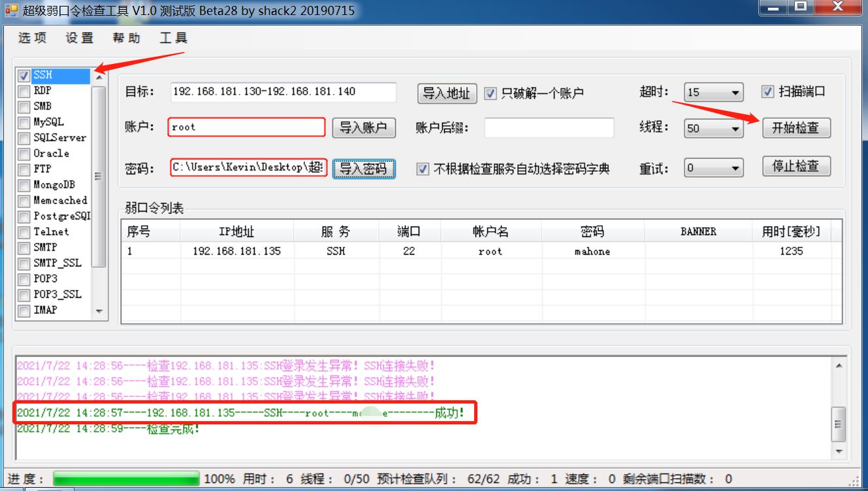Click the green progress bar
The height and width of the screenshot is (491, 868).
point(125,479)
